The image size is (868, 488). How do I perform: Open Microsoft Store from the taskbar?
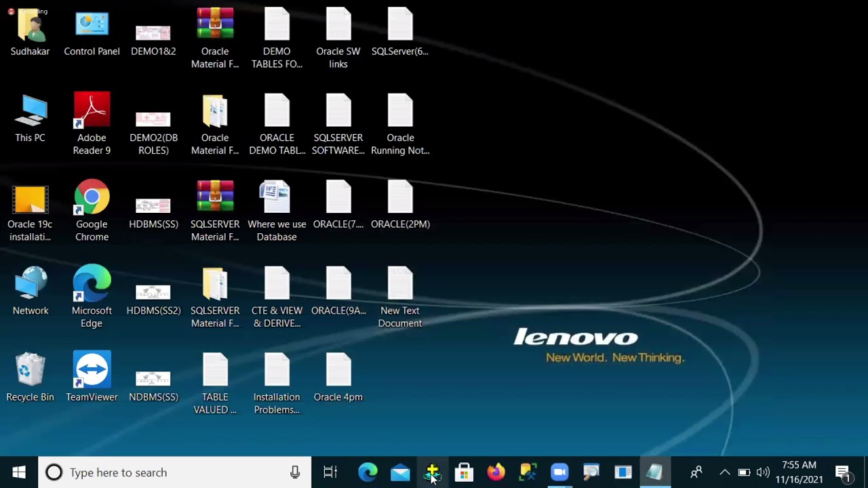coord(464,472)
